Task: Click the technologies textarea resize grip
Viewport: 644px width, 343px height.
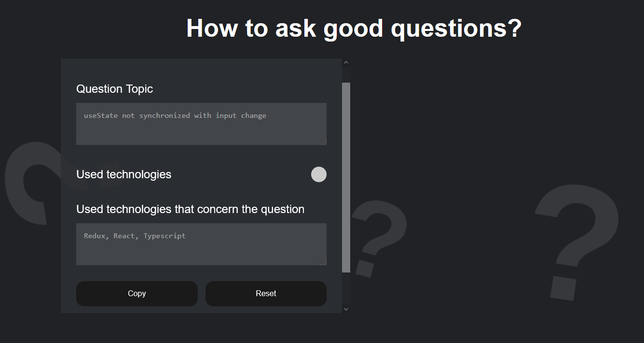Action: click(324, 262)
